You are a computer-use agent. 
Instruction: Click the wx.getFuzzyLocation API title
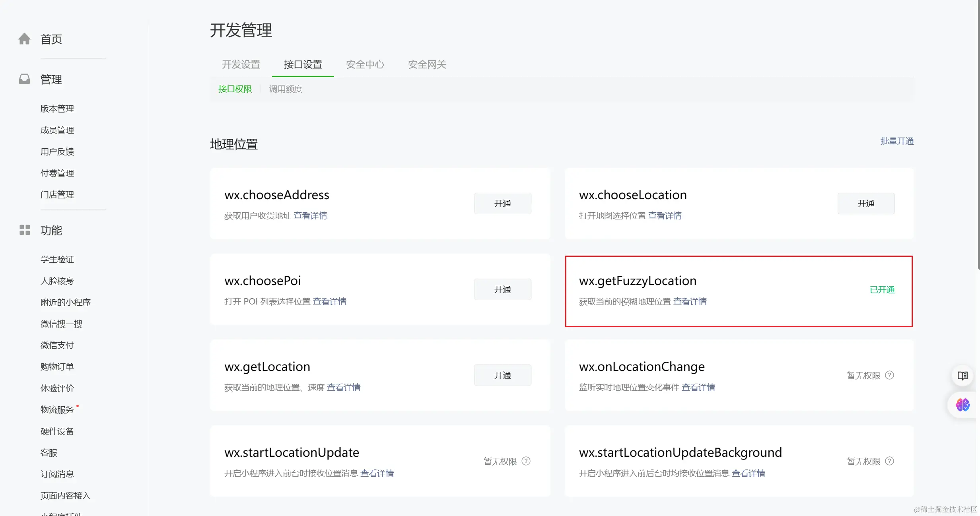pos(638,281)
